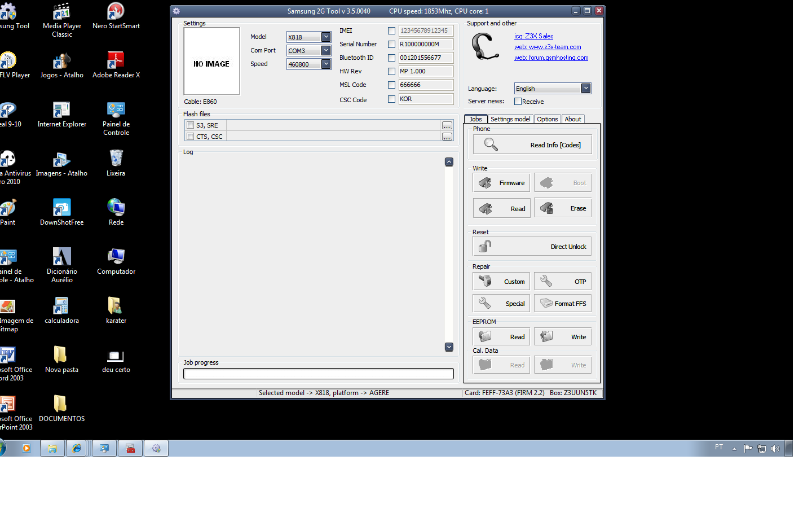The height and width of the screenshot is (508, 812).
Task: Switch to the Jobs tab
Action: pos(476,119)
